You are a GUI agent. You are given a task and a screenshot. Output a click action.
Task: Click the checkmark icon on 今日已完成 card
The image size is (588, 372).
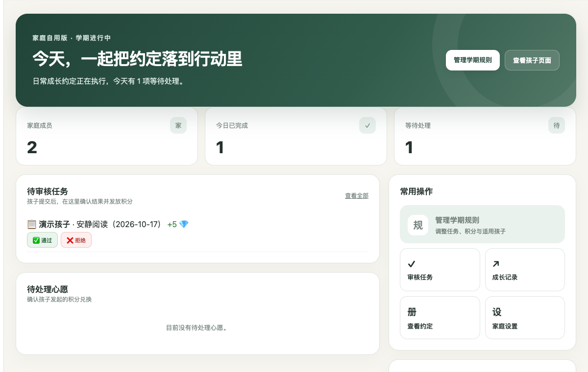coord(367,125)
